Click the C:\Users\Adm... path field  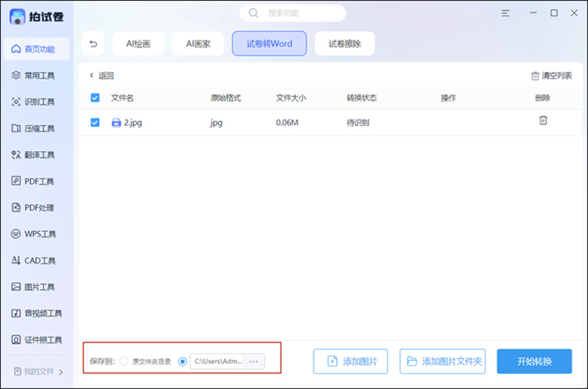click(218, 361)
